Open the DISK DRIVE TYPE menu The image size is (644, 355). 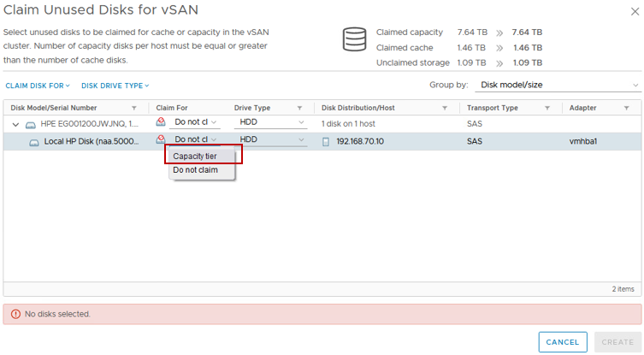click(115, 86)
